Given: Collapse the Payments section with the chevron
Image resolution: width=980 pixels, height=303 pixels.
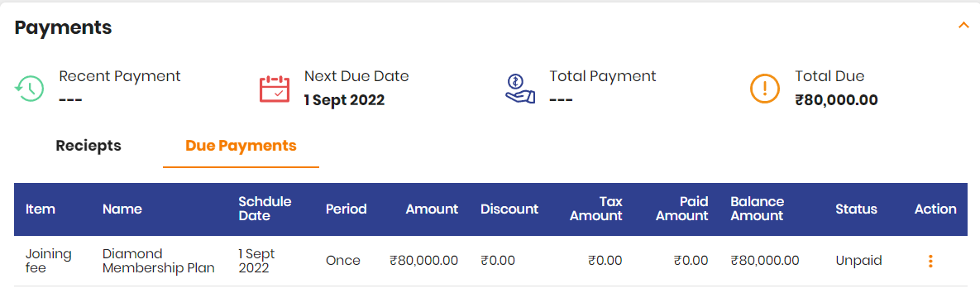Looking at the screenshot, I should click(x=963, y=26).
